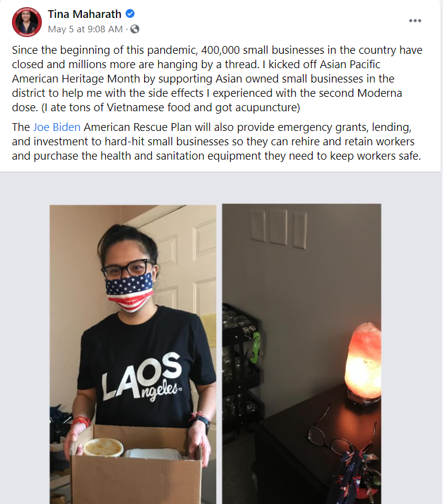Open Tina Maharath's circular profile picture
Image resolution: width=443 pixels, height=504 pixels.
click(x=27, y=22)
